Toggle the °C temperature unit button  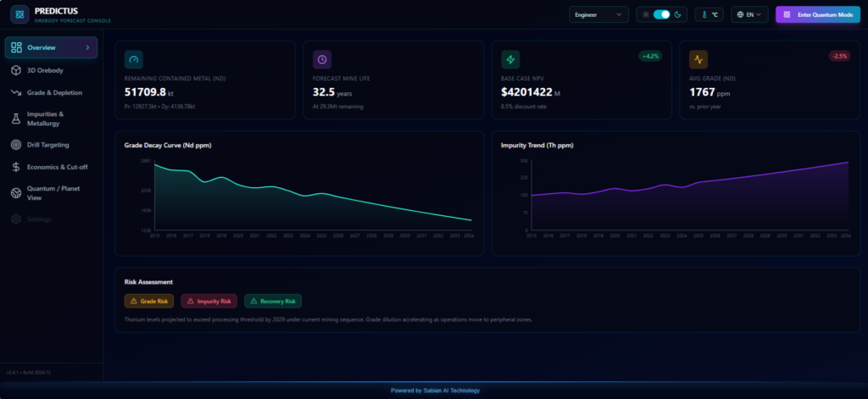[x=709, y=14]
